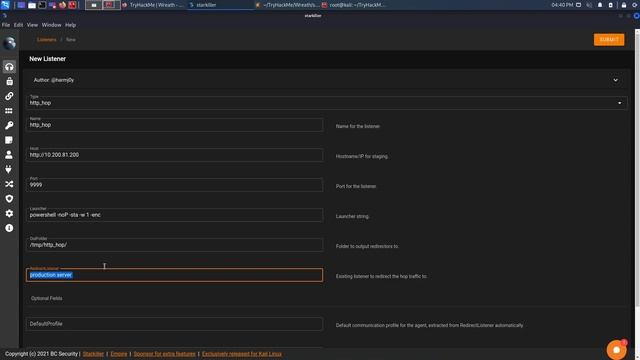Switch to ~/TryHackMe/Wreath taskbar window
Image resolution: width=640 pixels, height=360 pixels.
[287, 5]
